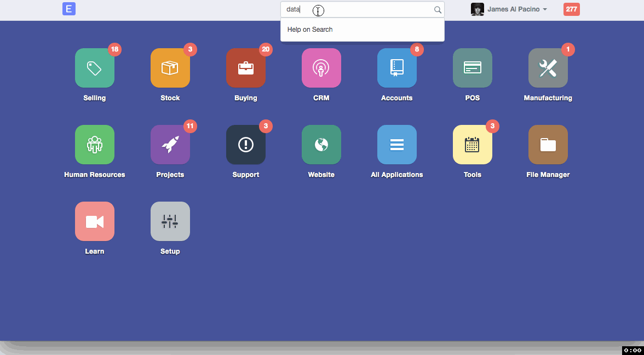
Task: Click the 277 notifications badge
Action: point(571,9)
